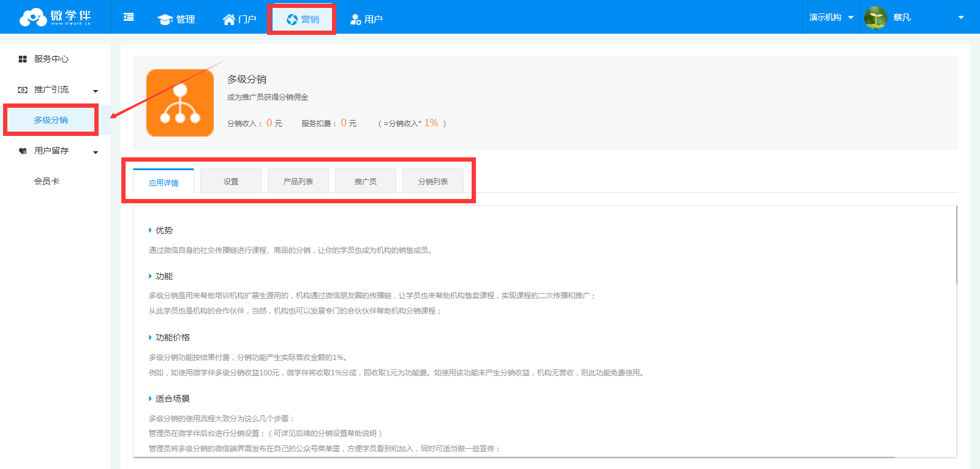Click the username 蔡凡
980x469 pixels.
[x=902, y=17]
